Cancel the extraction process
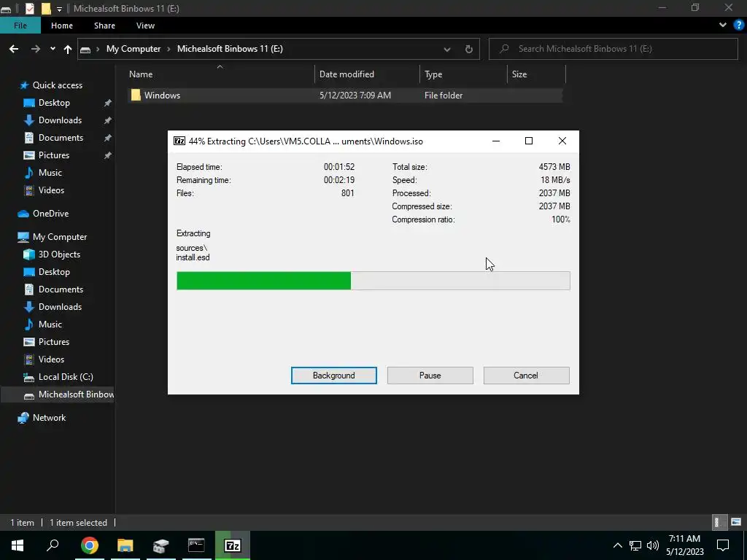The height and width of the screenshot is (560, 747). coord(526,376)
